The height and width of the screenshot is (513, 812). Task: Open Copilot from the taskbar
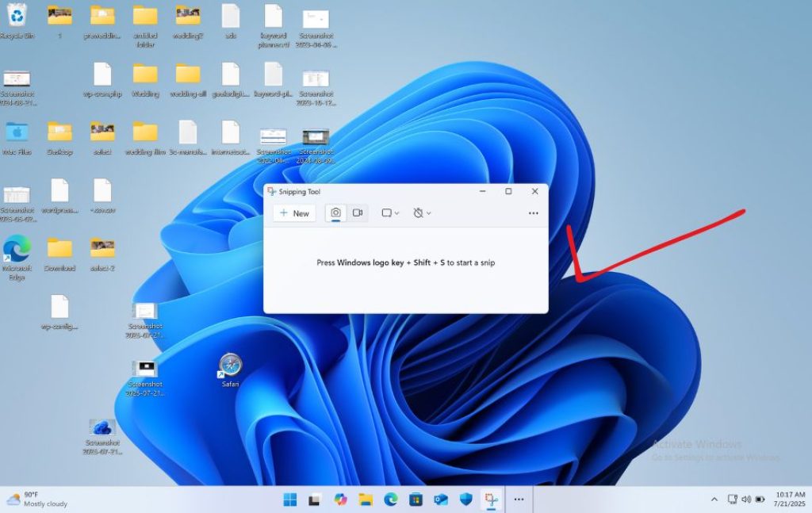point(340,499)
